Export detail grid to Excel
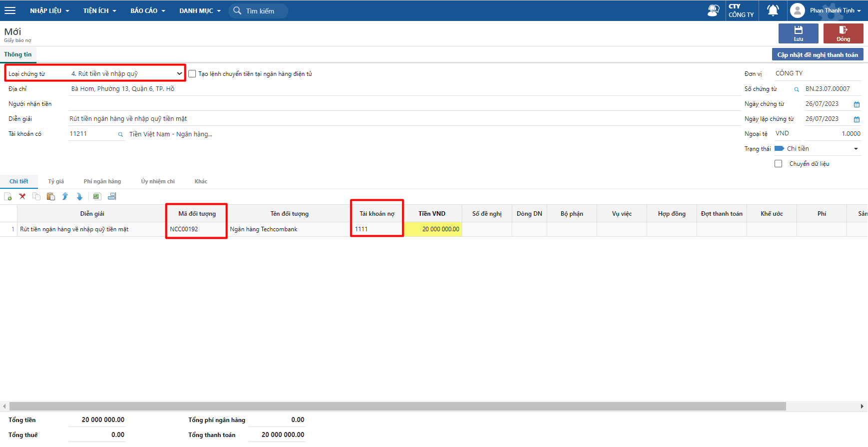This screenshot has width=868, height=447. (97, 197)
